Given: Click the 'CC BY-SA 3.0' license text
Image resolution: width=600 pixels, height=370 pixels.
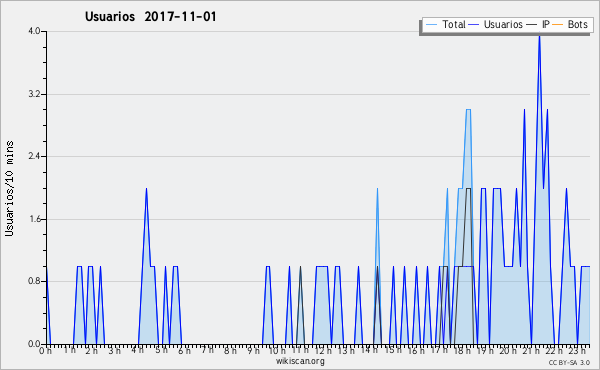Looking at the screenshot, I should pyautogui.click(x=569, y=362).
